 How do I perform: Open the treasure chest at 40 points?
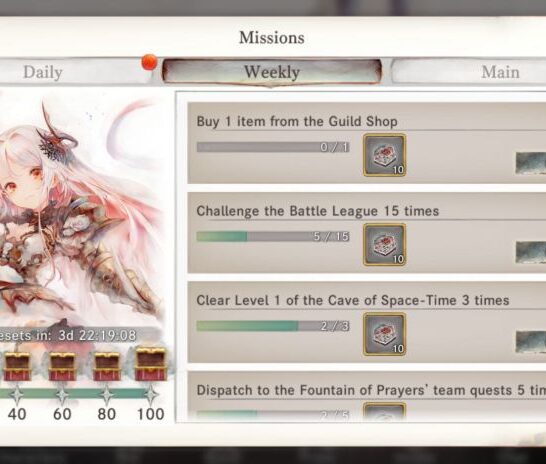(x=17, y=367)
